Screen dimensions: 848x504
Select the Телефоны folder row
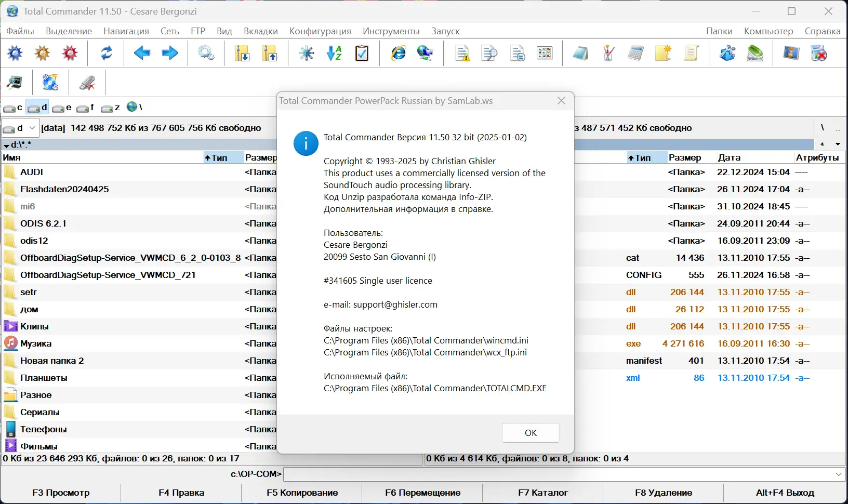[140, 429]
